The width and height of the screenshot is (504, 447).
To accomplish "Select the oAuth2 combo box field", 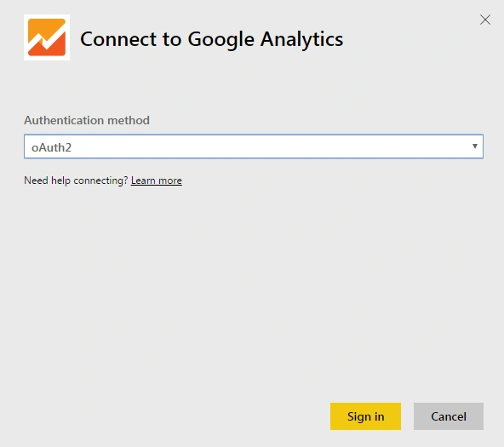I will (254, 146).
